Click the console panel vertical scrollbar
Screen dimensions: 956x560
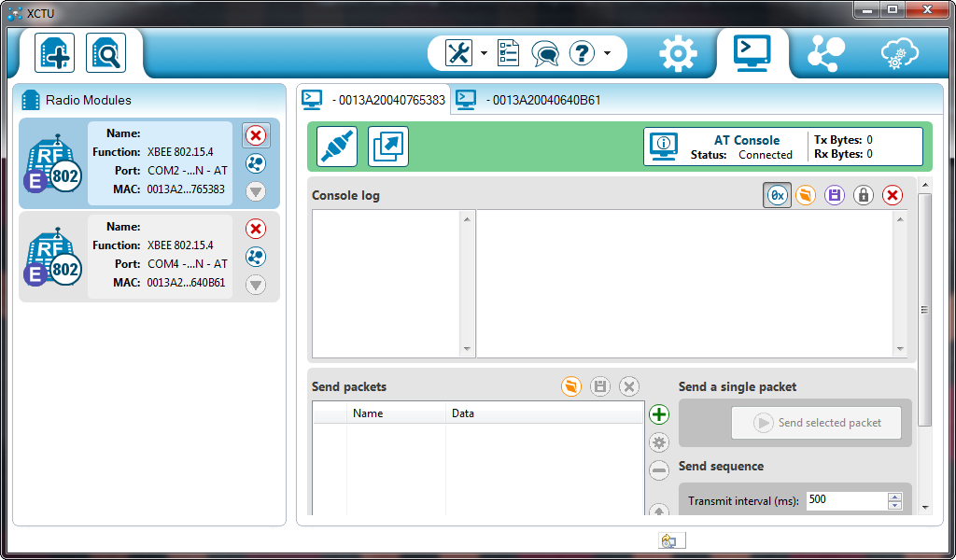click(925, 310)
